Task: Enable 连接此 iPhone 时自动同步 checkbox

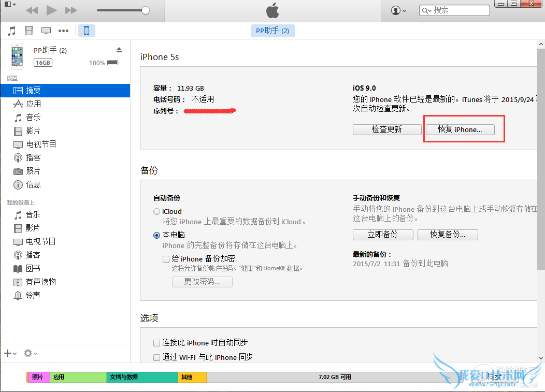Action: pos(157,343)
